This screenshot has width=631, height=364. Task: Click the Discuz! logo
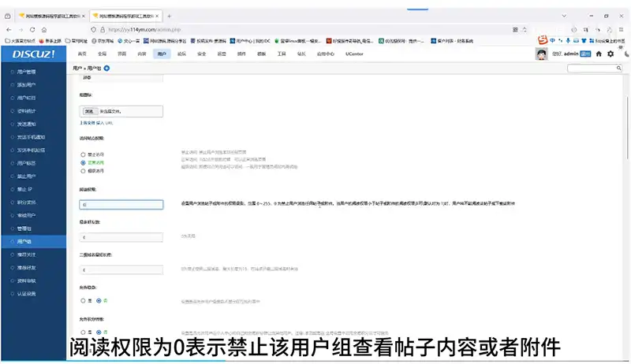(32, 54)
